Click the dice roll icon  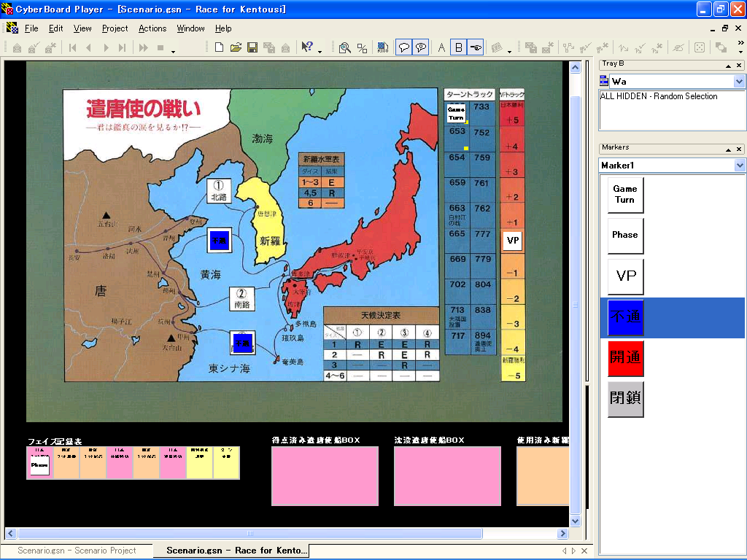coord(700,47)
